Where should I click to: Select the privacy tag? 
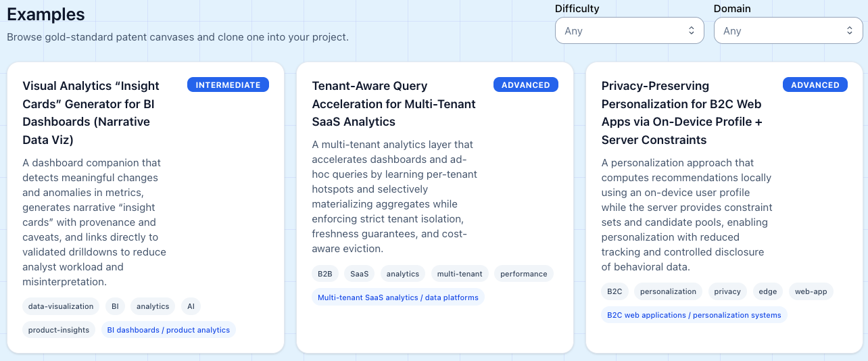point(727,291)
